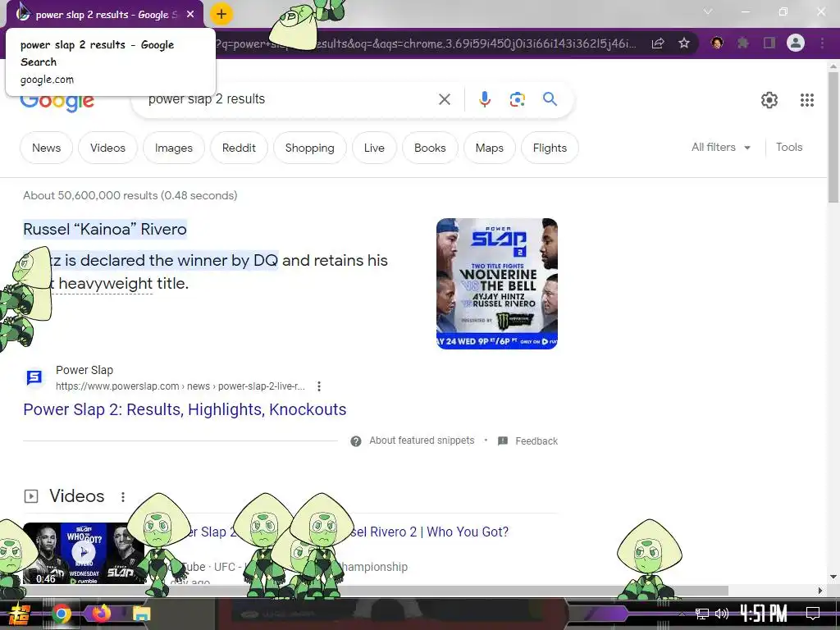Open Power Slap 2: Results, Highlights, Knockouts link
The image size is (840, 630).
tap(185, 409)
